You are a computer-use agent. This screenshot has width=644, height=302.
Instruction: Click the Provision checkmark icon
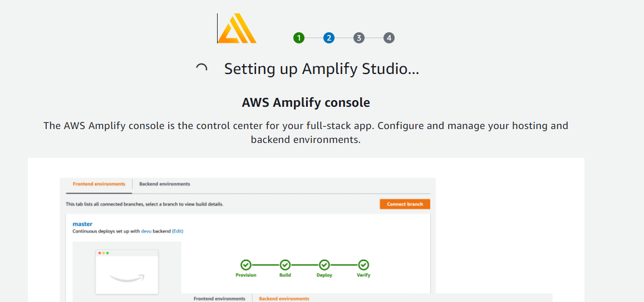click(246, 265)
